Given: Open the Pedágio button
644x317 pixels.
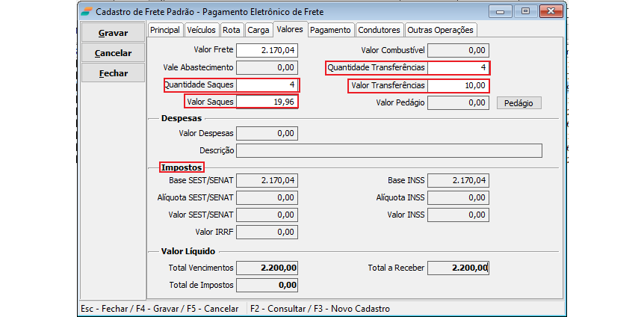Looking at the screenshot, I should 518,103.
